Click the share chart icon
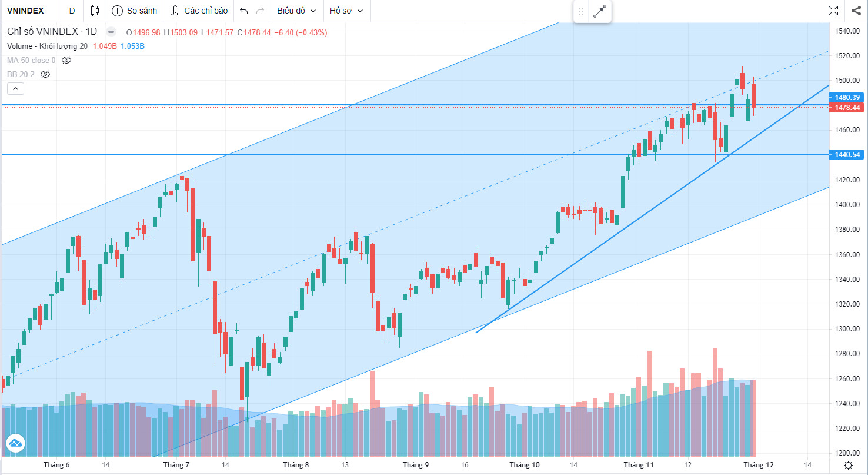 [x=856, y=11]
